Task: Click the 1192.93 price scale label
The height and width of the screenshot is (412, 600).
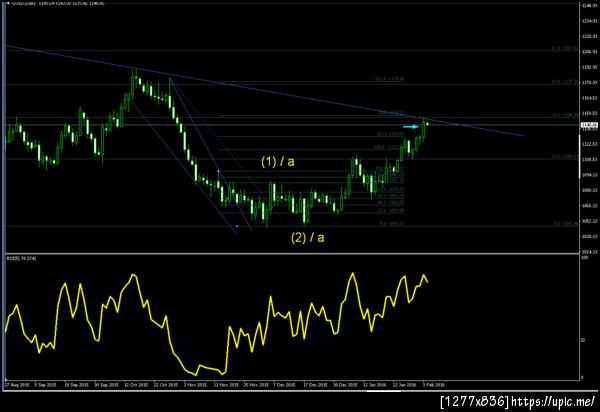Action: (590, 67)
